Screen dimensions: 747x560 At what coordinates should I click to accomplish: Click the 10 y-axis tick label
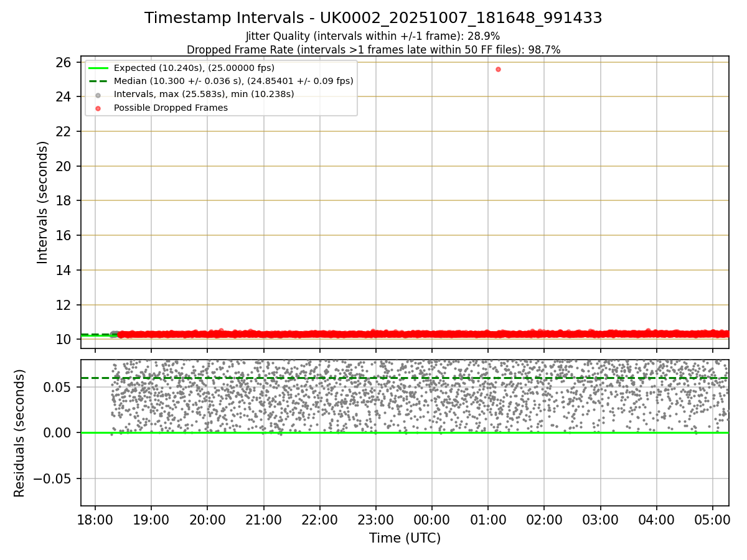click(x=63, y=339)
